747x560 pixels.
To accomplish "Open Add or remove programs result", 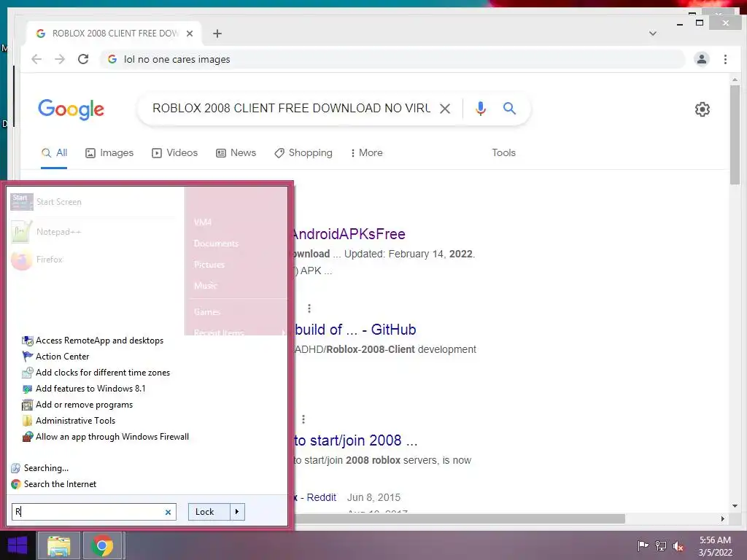I will (77, 405).
